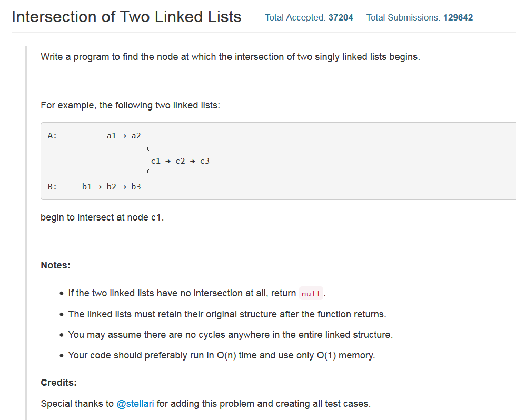The image size is (516, 420).
Task: Click the A: list label
Action: pos(52,136)
